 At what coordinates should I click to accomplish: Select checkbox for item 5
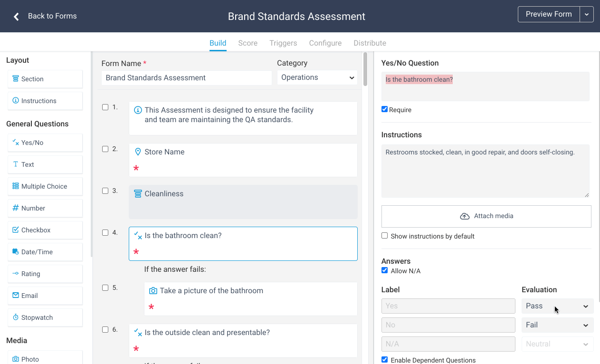105,288
